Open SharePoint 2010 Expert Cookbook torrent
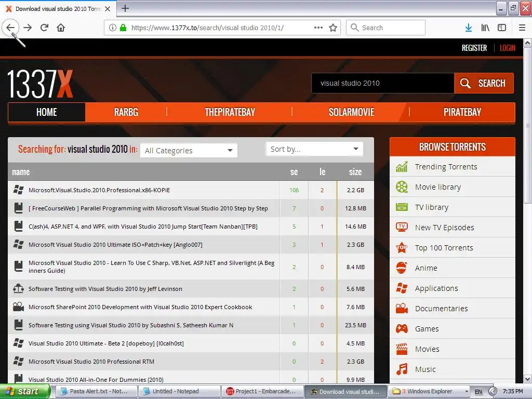This screenshot has height=399, width=532. (140, 307)
